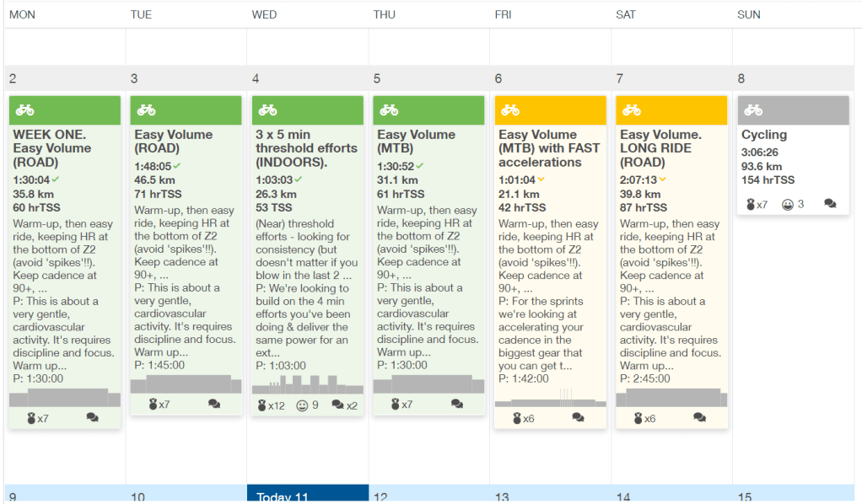Open the 'Easy Volume (MTB)' title on Thursday

click(416, 141)
